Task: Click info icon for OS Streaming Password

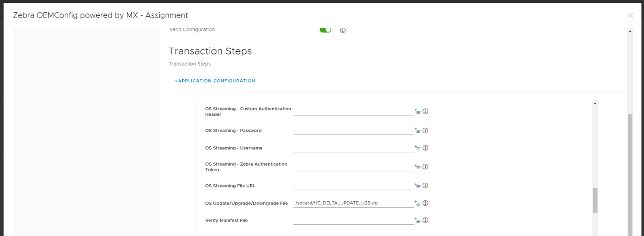Action: 425,131
